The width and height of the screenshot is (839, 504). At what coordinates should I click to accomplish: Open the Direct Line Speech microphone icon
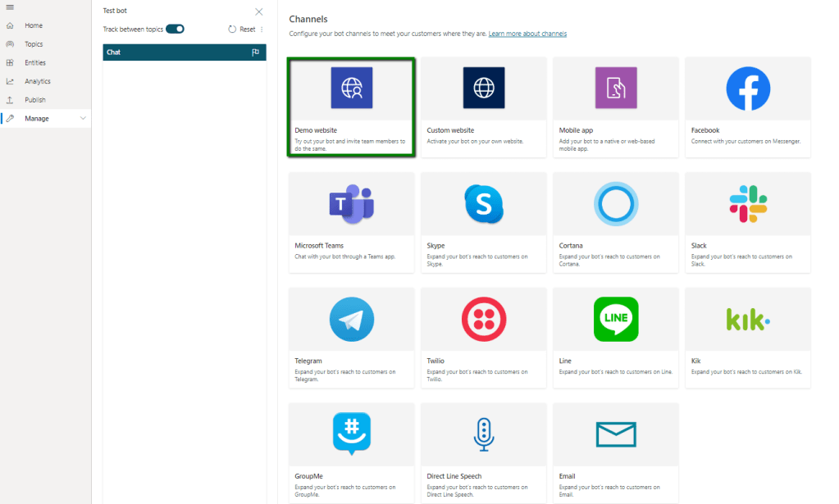[x=483, y=434]
